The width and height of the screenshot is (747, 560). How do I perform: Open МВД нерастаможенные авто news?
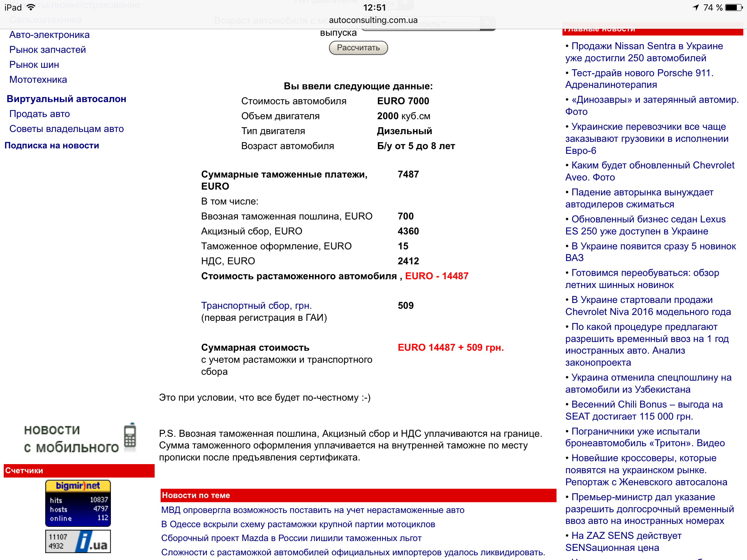(x=313, y=510)
